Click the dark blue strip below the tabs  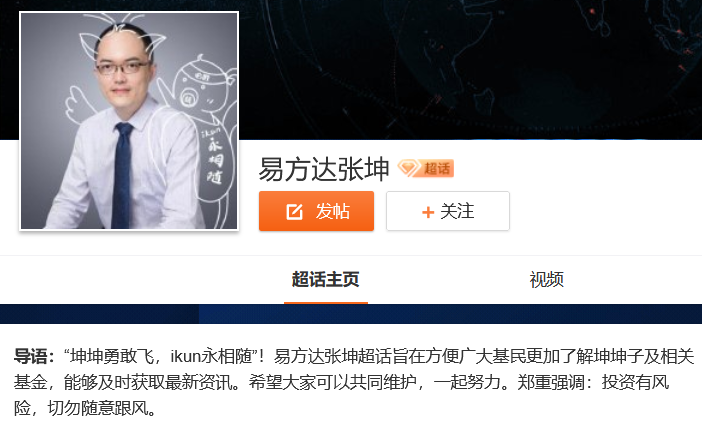[x=351, y=314]
